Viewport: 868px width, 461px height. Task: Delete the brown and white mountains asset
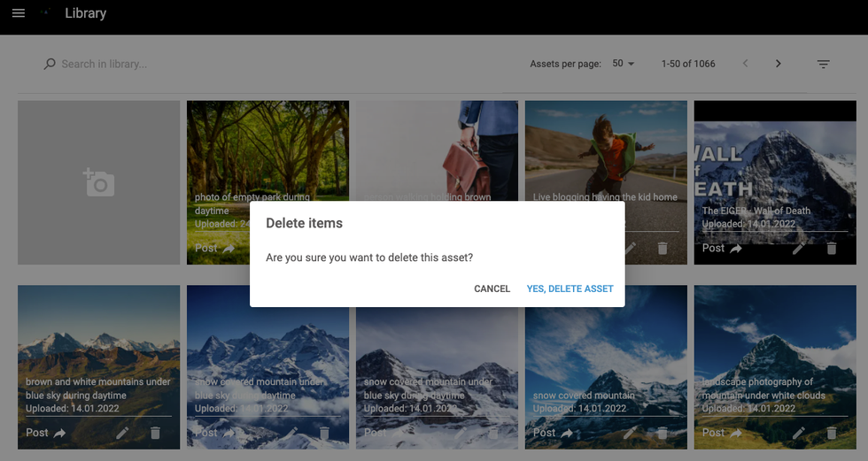pyautogui.click(x=155, y=433)
